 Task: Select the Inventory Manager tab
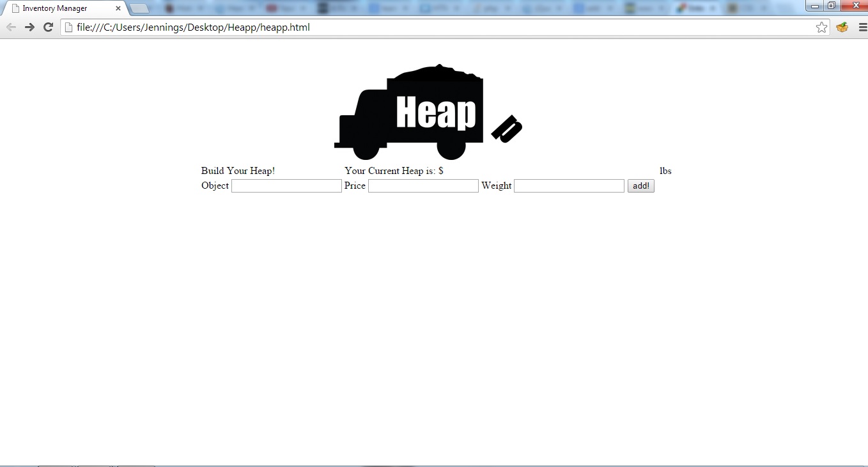[64, 8]
